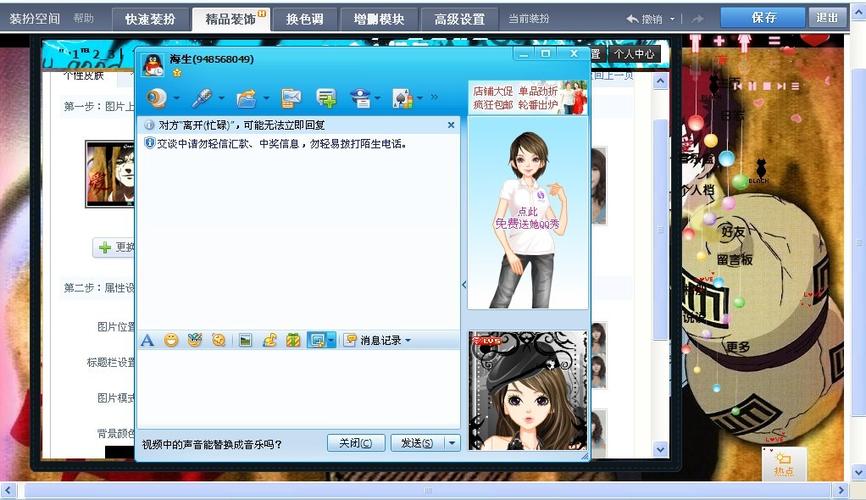Open the 消息记录 message history dropdown
866x500 pixels.
[408, 340]
